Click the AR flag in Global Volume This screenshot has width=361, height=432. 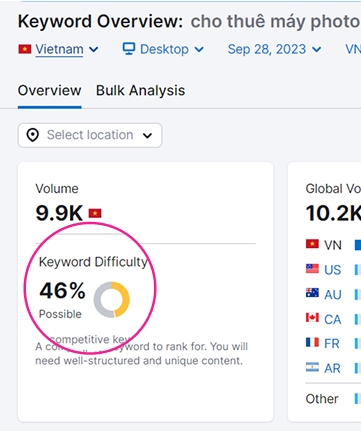click(312, 367)
